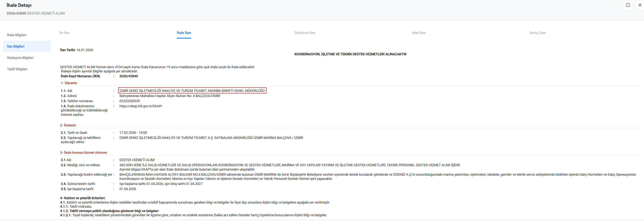Switch to Düzeltme İlanı tab

(x=305, y=33)
